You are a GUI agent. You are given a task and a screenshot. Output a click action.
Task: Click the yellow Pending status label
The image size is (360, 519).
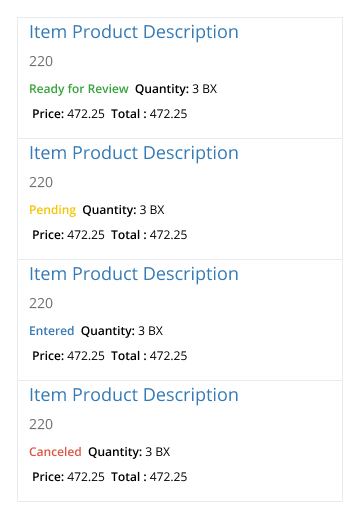[x=53, y=210]
